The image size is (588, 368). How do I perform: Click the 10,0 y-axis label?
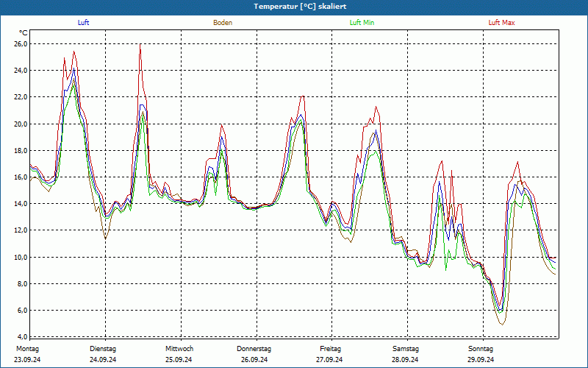coord(22,257)
